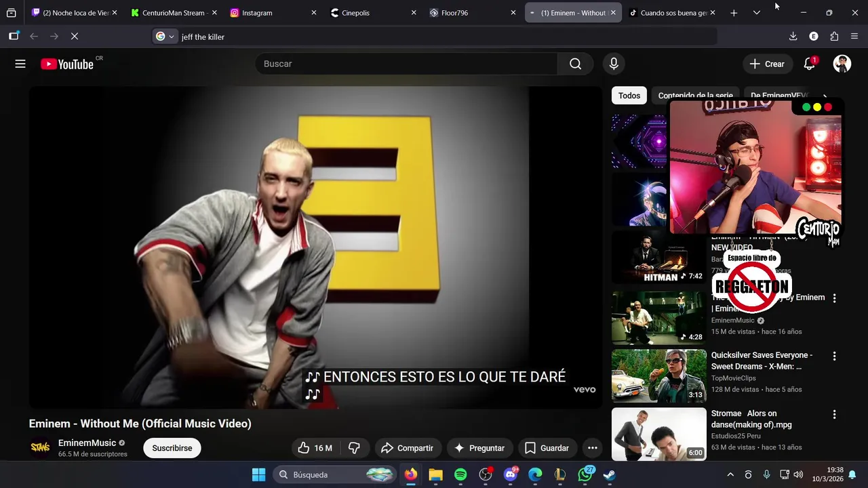Screen dimensions: 868x488
Task: Open Stromae Alors on danse thumbnail
Action: pyautogui.click(x=659, y=434)
